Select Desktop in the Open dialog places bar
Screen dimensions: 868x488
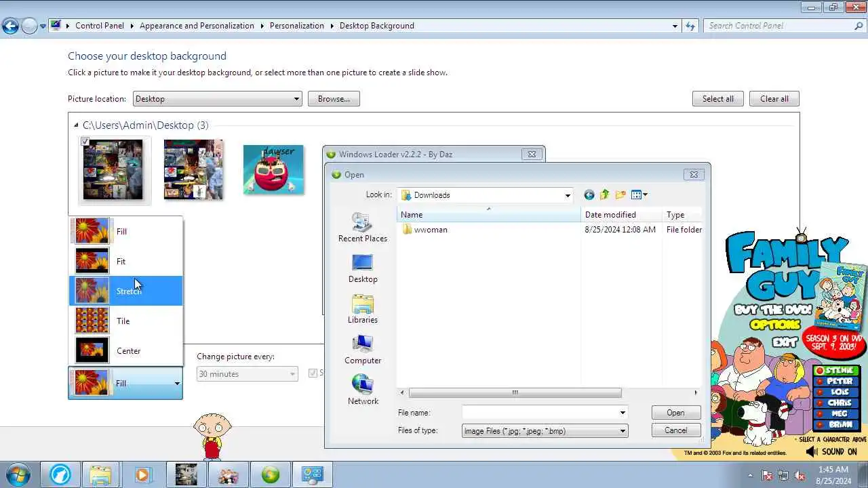point(363,268)
